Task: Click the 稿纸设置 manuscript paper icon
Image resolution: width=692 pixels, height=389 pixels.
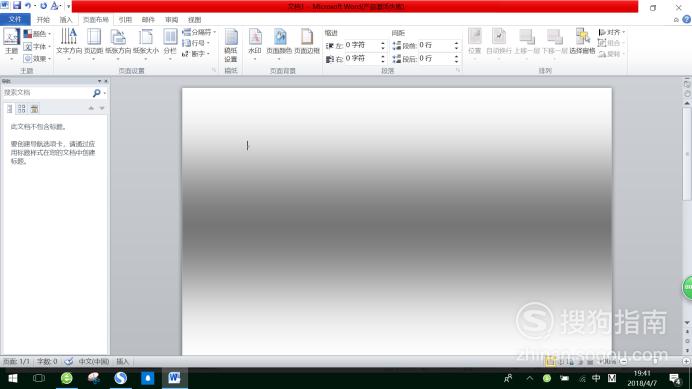Action: [x=231, y=45]
